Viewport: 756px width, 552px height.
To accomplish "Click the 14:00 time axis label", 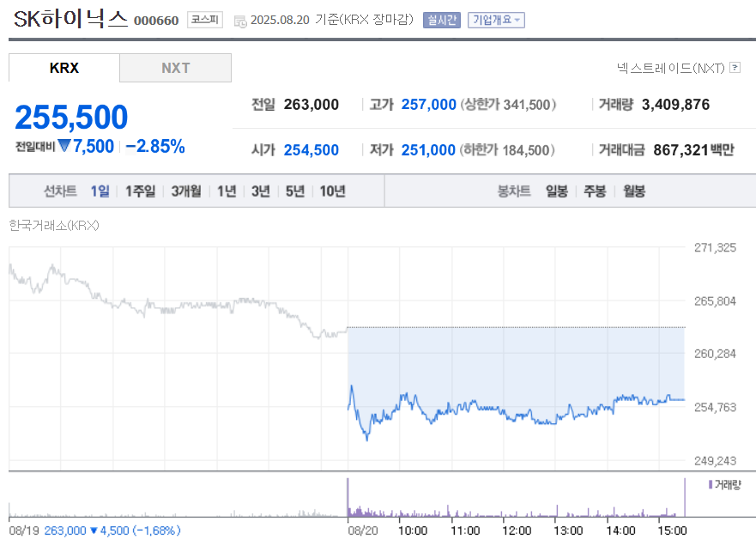I will pos(620,531).
